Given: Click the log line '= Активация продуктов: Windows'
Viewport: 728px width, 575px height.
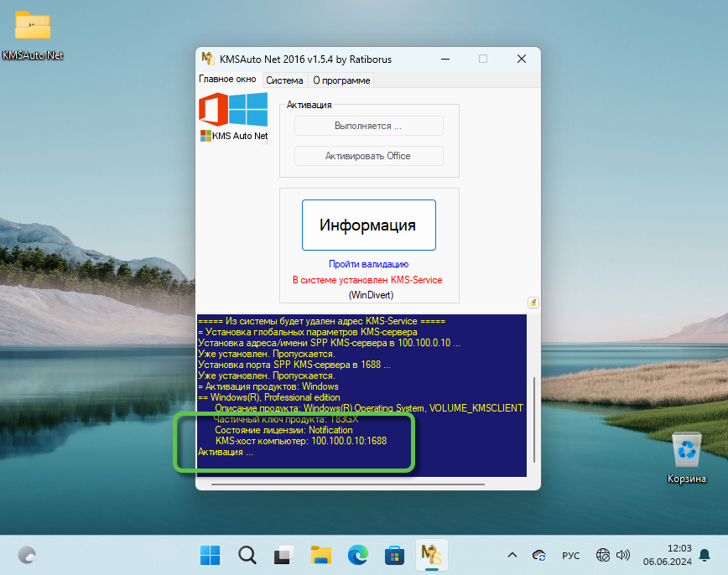Looking at the screenshot, I should (268, 386).
